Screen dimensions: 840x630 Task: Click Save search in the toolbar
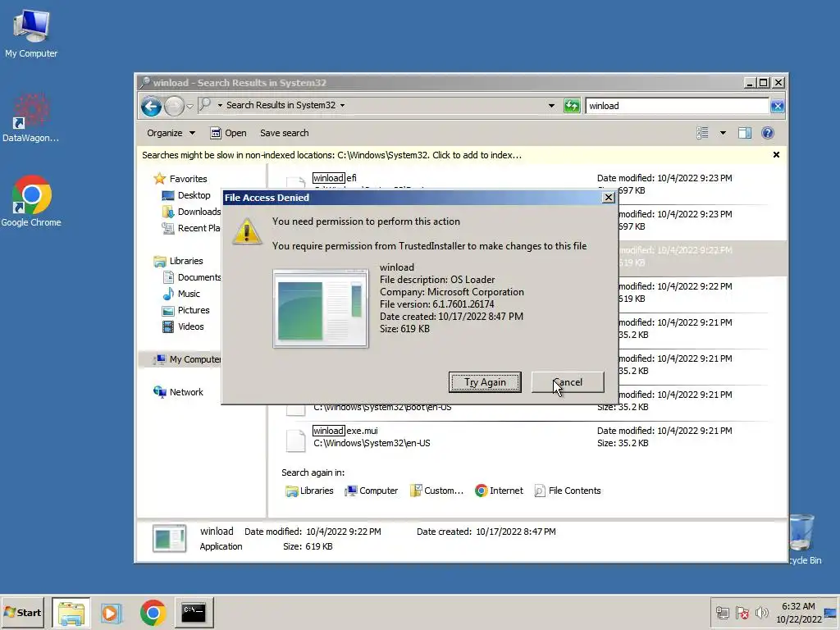(x=284, y=133)
